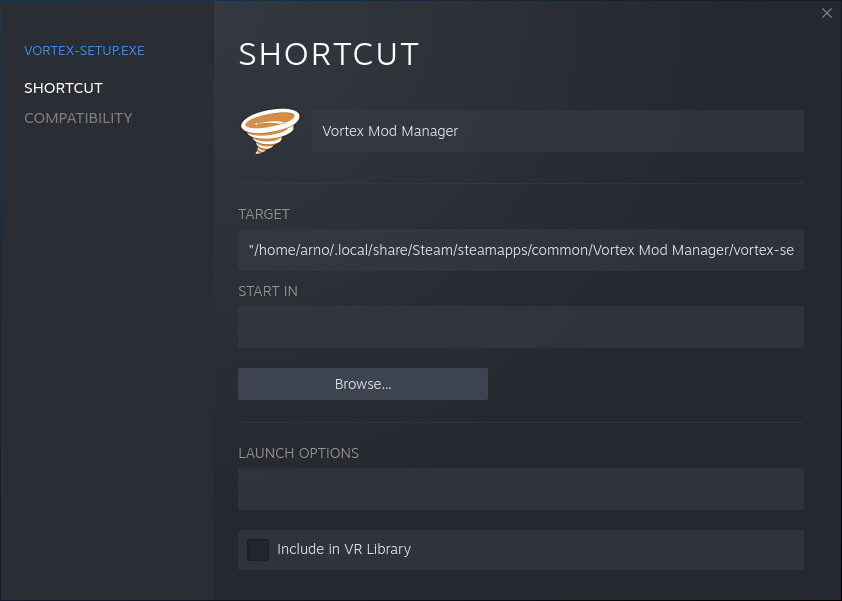Enable the Include in VR Library checkbox
This screenshot has height=601, width=842.
[x=258, y=549]
